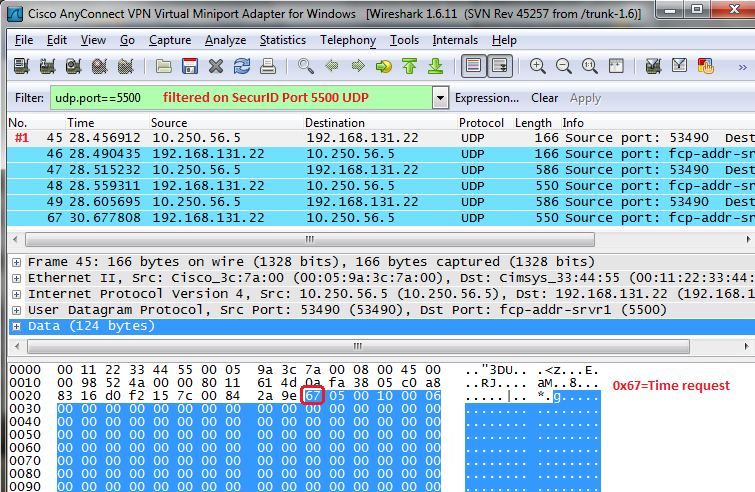Zoom in on the packet text
This screenshot has width=755, height=492.
(538, 66)
